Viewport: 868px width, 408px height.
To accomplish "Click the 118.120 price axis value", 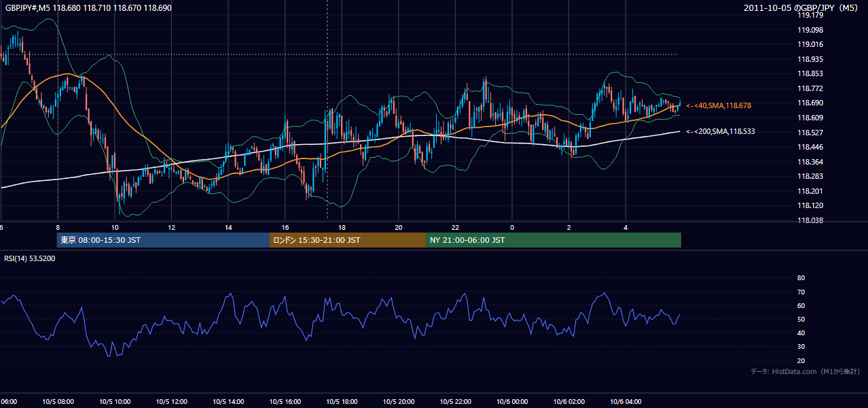I will click(x=810, y=205).
